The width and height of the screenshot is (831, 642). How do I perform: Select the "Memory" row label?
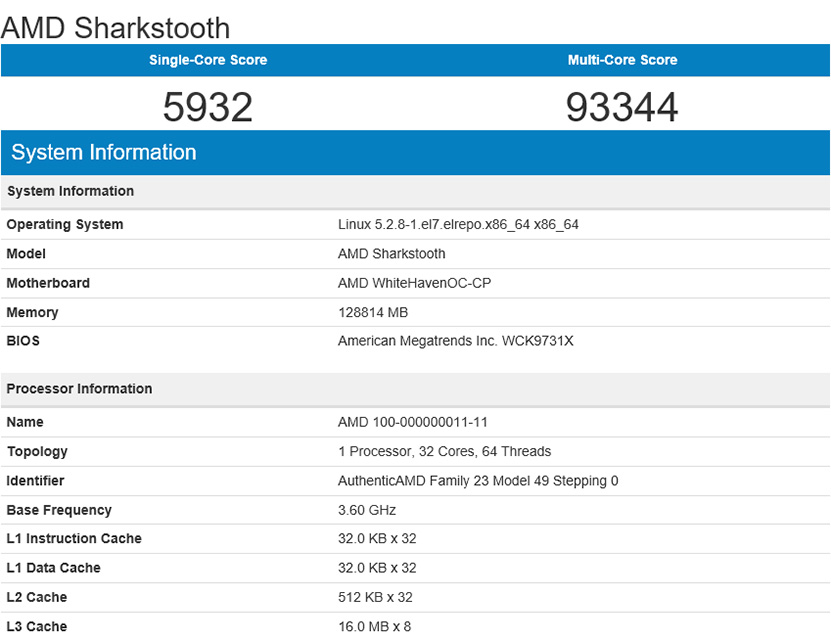tap(32, 312)
